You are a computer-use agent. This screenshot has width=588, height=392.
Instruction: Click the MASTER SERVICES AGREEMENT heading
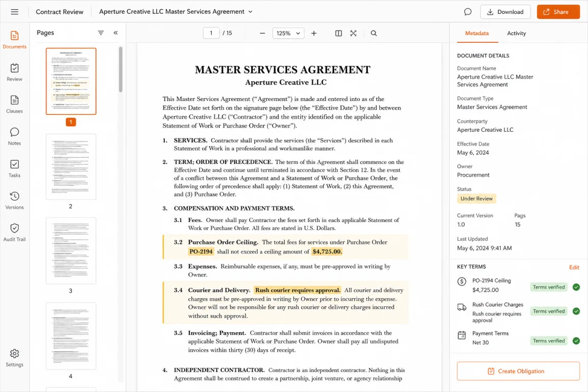tap(283, 70)
